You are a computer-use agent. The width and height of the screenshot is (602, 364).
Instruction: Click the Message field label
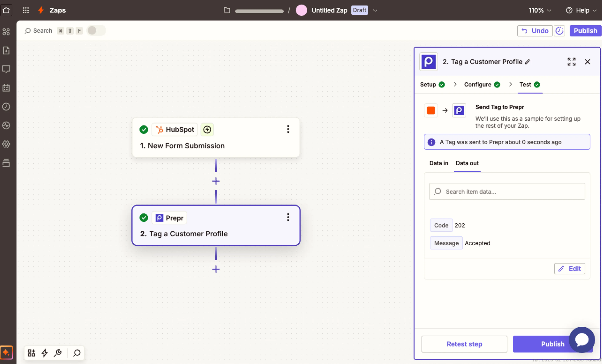446,243
